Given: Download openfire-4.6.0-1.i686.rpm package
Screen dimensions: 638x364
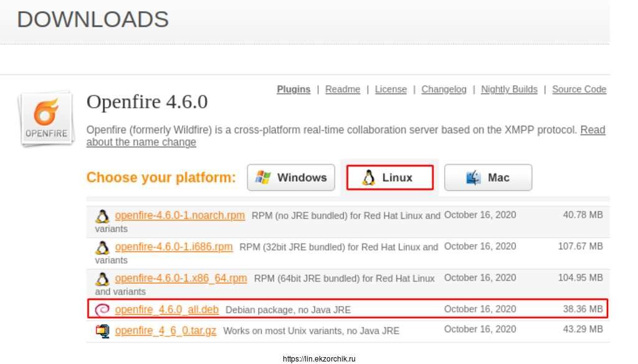Looking at the screenshot, I should coord(174,246).
